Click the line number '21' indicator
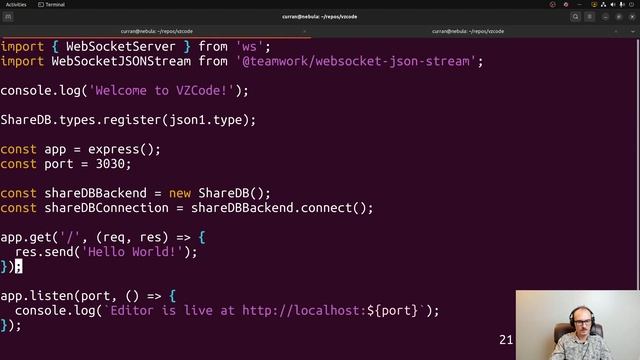This screenshot has width=640, height=360. point(506,340)
